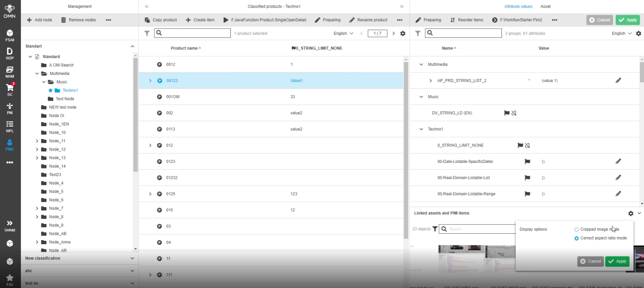This screenshot has width=644, height=288.
Task: Click Copy product toolbar item
Action: click(161, 20)
